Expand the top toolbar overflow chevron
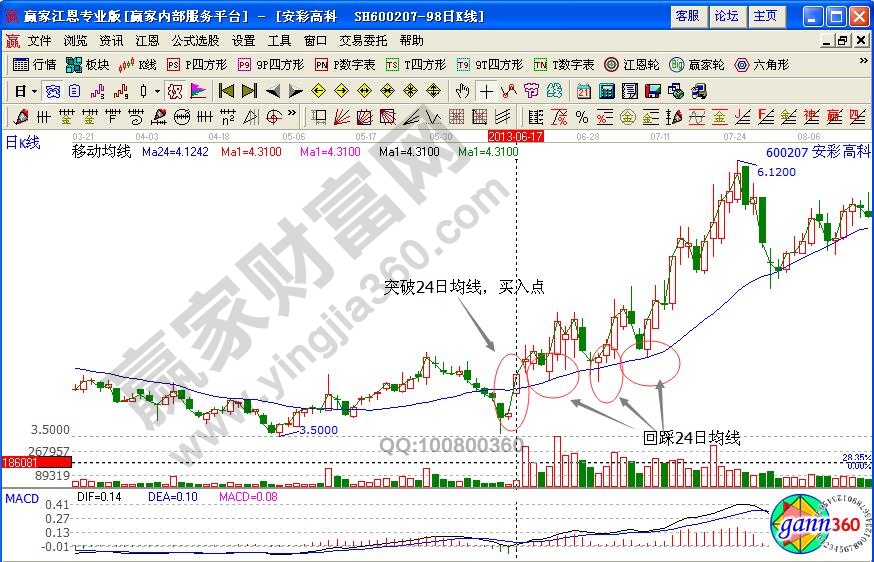The image size is (874, 562). (865, 65)
